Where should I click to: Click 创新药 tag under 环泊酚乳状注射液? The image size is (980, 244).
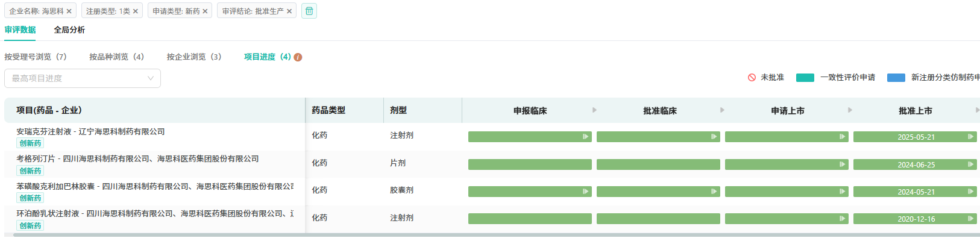(30, 226)
